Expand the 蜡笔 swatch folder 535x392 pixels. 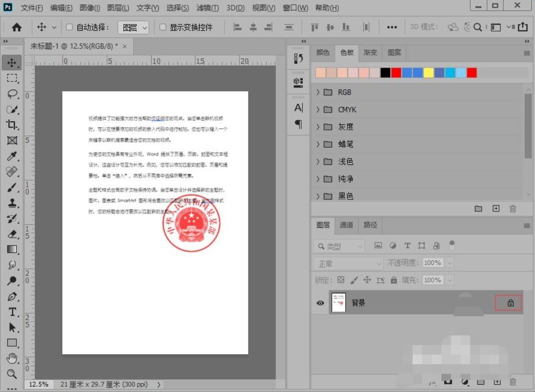tap(318, 144)
